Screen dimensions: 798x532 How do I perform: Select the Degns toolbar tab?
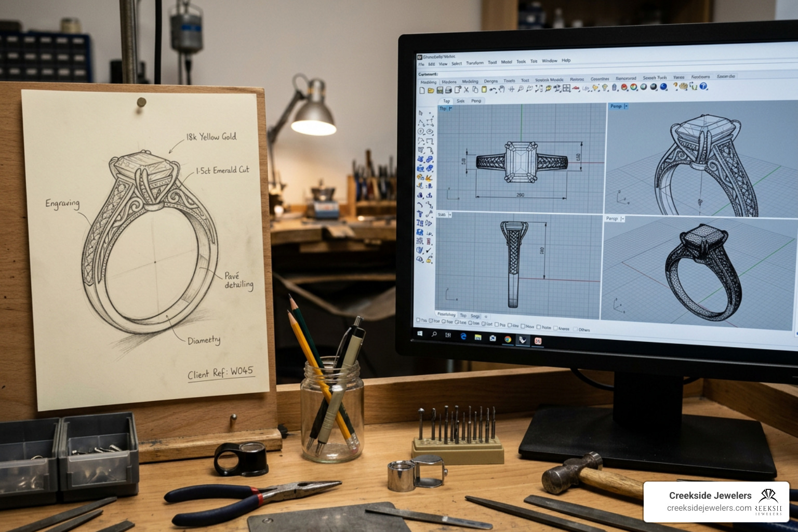pyautogui.click(x=491, y=81)
